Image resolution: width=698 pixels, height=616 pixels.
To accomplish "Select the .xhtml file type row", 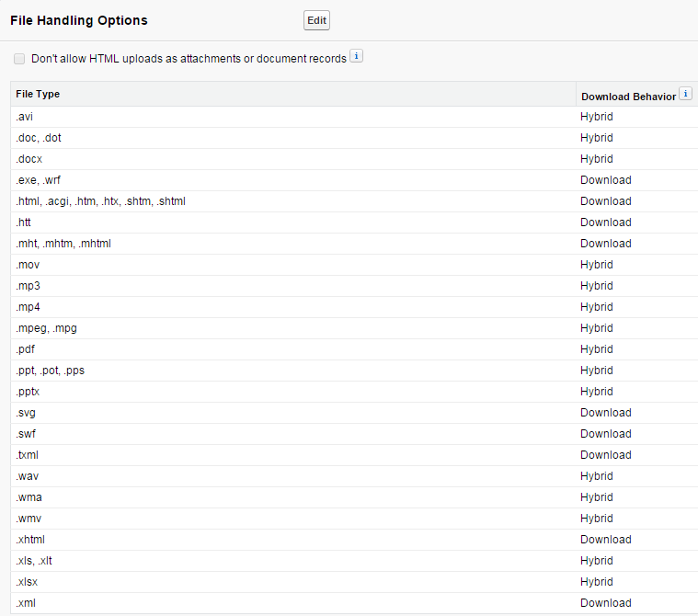I will [x=30, y=540].
